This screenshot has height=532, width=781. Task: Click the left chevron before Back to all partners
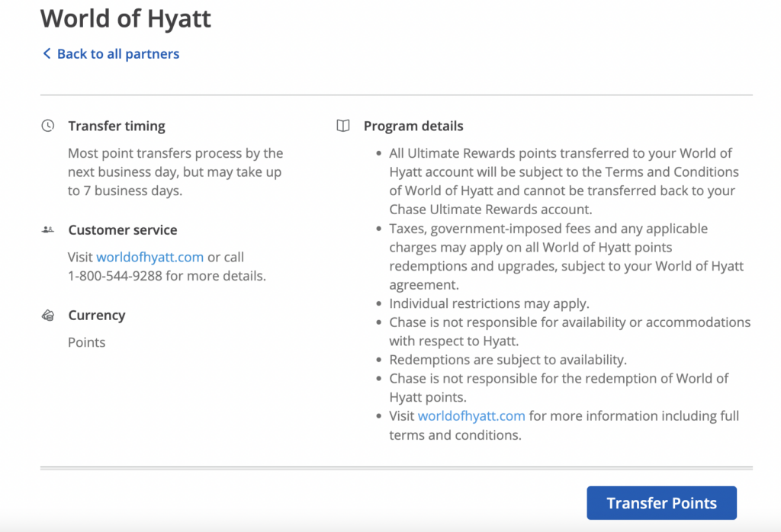46,53
